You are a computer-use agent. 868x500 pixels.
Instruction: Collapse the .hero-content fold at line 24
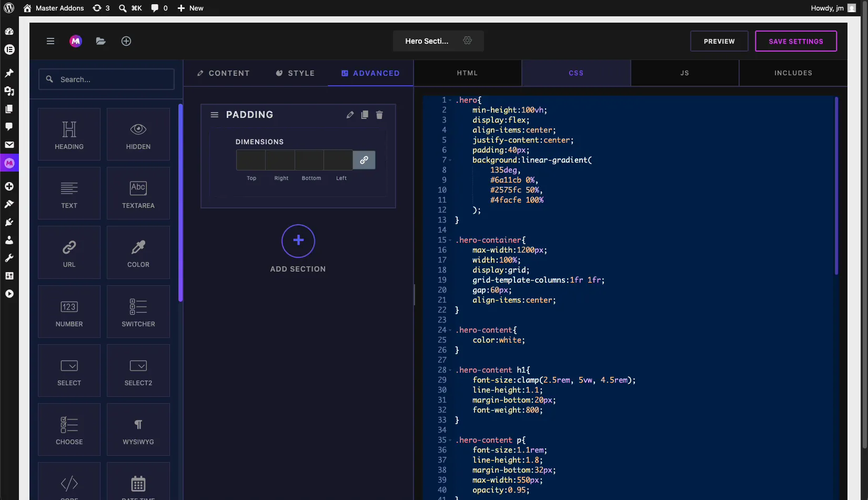450,330
